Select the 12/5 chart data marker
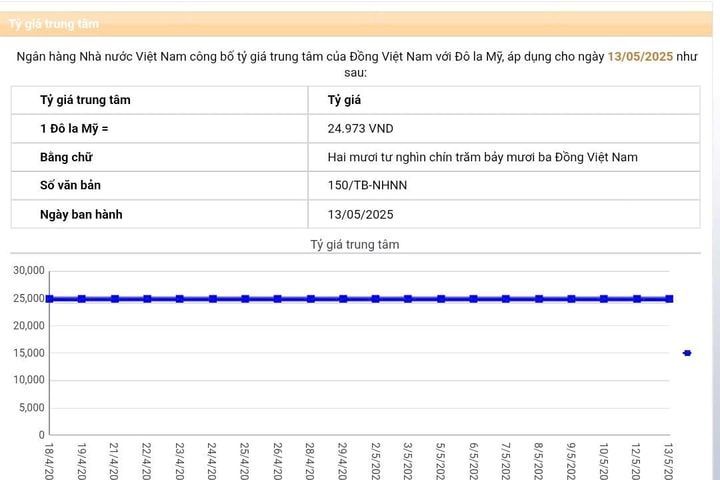This screenshot has width=720, height=480. pos(636,299)
